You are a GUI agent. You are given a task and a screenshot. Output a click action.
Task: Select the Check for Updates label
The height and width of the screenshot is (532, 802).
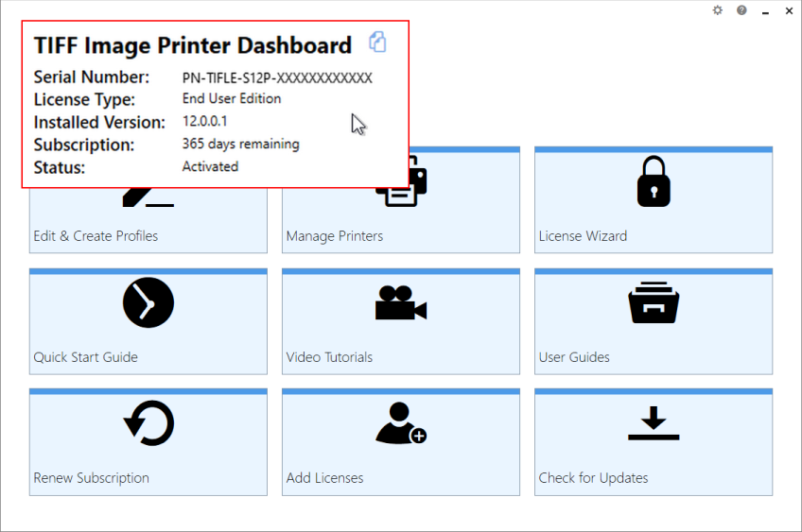coord(593,478)
